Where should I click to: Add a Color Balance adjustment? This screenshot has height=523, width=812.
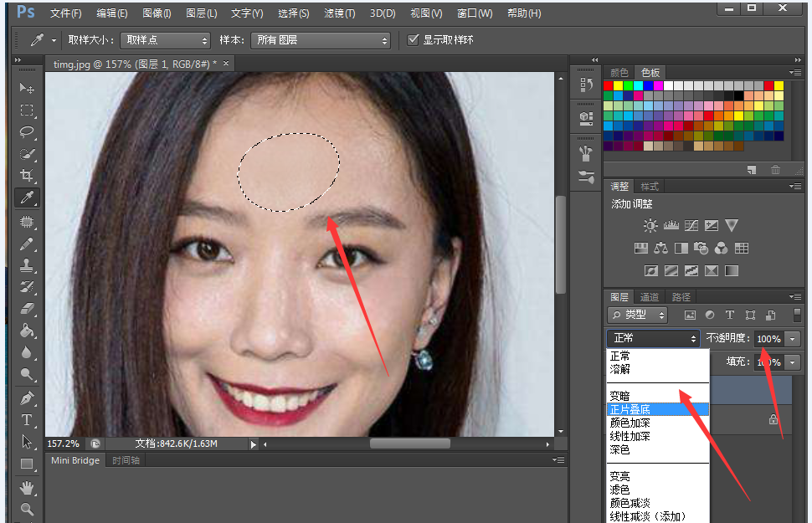click(x=660, y=249)
